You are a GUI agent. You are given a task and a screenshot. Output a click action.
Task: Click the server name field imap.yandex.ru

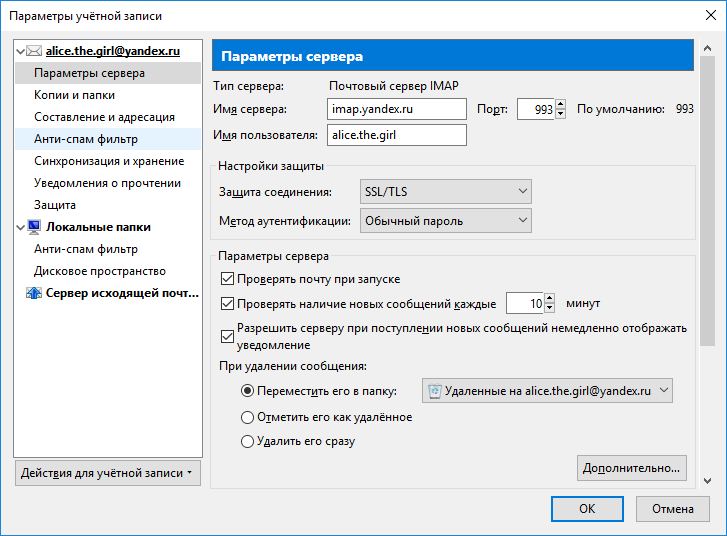(397, 109)
